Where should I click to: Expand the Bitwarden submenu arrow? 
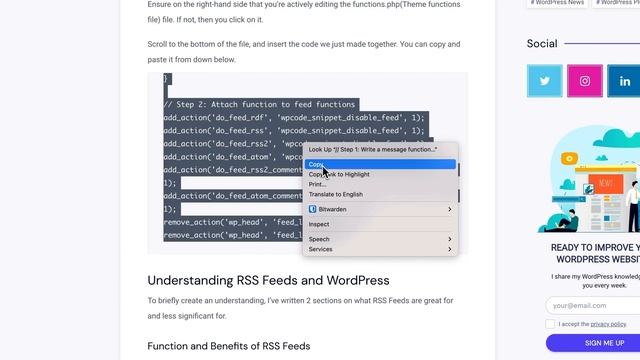449,209
